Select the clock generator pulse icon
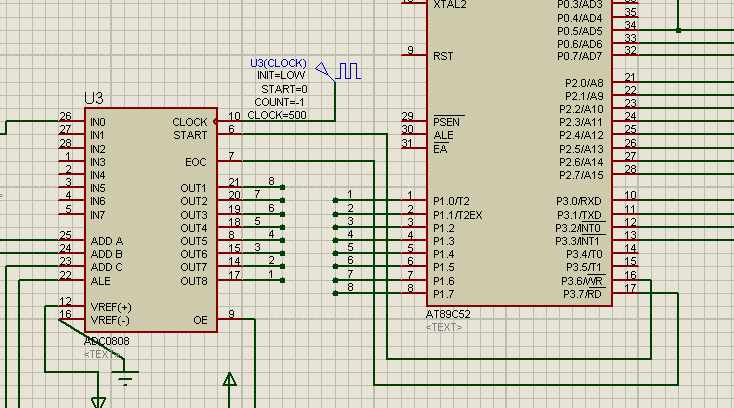Image resolution: width=734 pixels, height=408 pixels. coord(348,71)
